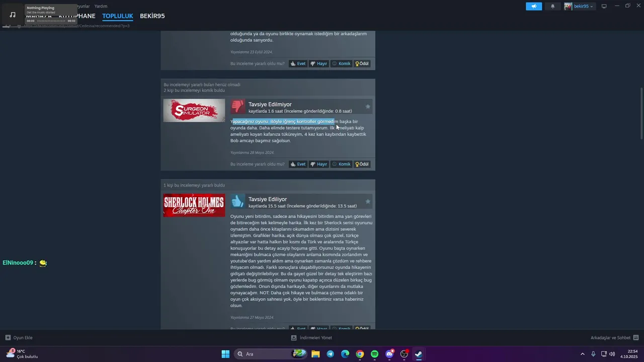Expand the bekir95 account dropdown
The image size is (644, 362).
[x=584, y=7]
